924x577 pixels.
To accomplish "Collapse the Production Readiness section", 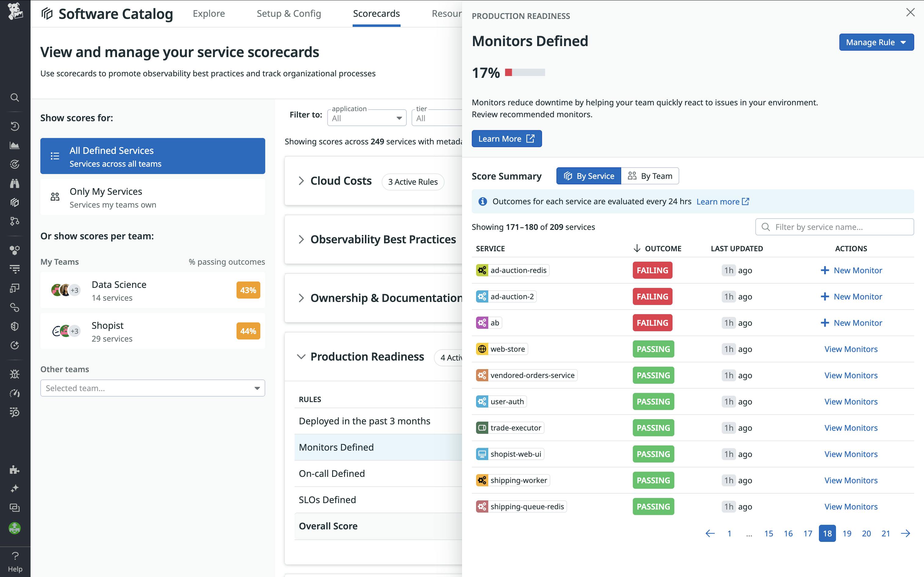I will tap(301, 357).
